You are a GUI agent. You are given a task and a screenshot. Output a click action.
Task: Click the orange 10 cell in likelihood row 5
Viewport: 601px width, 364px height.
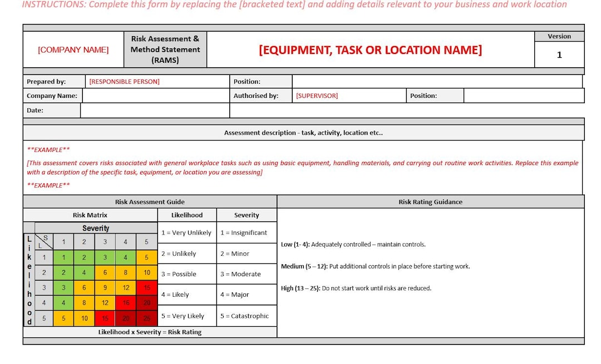pyautogui.click(x=85, y=318)
